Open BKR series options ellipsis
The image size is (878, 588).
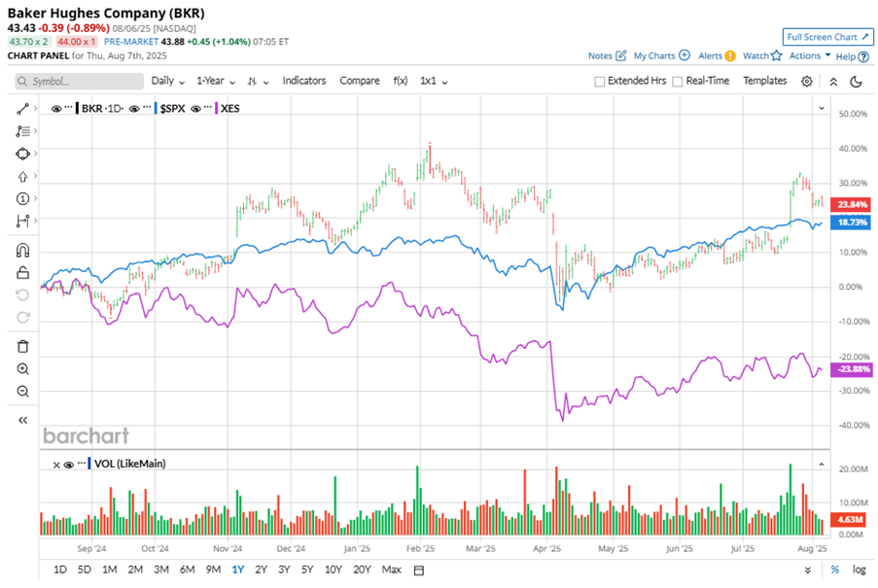68,108
